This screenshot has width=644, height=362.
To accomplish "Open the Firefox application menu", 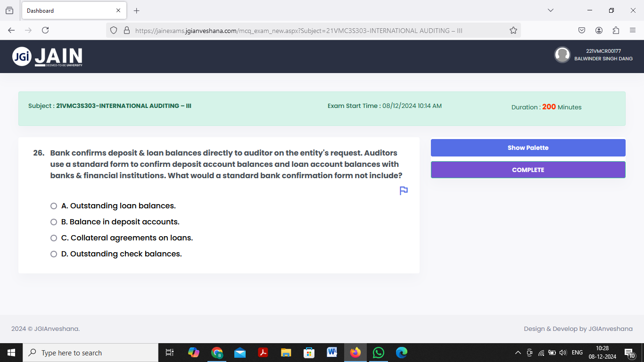I will click(x=633, y=30).
